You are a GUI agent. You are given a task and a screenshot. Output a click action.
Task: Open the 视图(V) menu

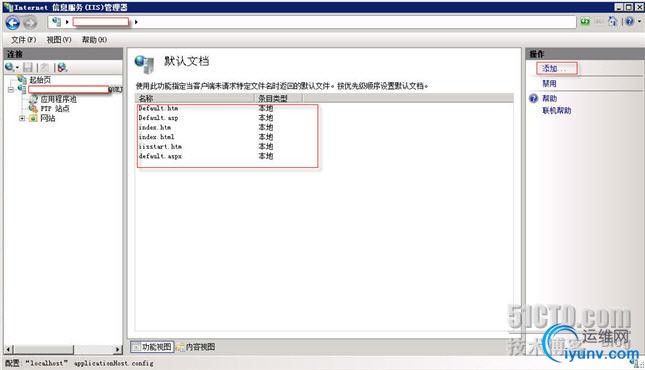(59, 40)
